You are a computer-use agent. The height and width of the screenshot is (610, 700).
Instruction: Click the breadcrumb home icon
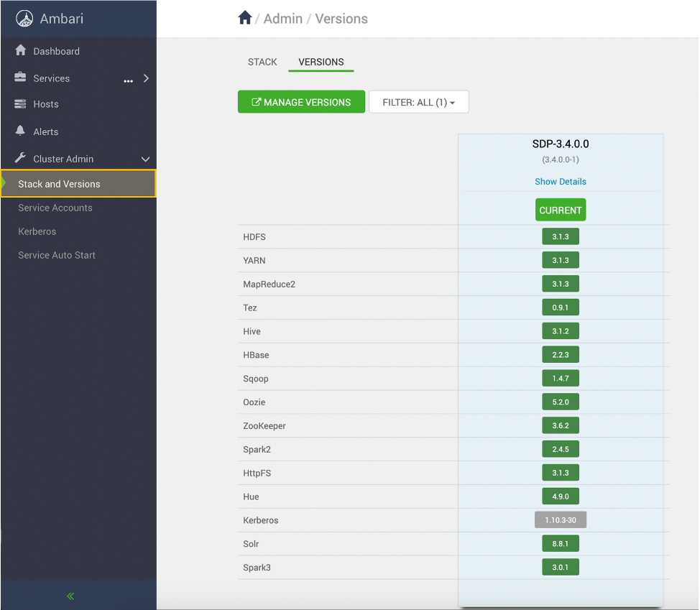pos(245,18)
